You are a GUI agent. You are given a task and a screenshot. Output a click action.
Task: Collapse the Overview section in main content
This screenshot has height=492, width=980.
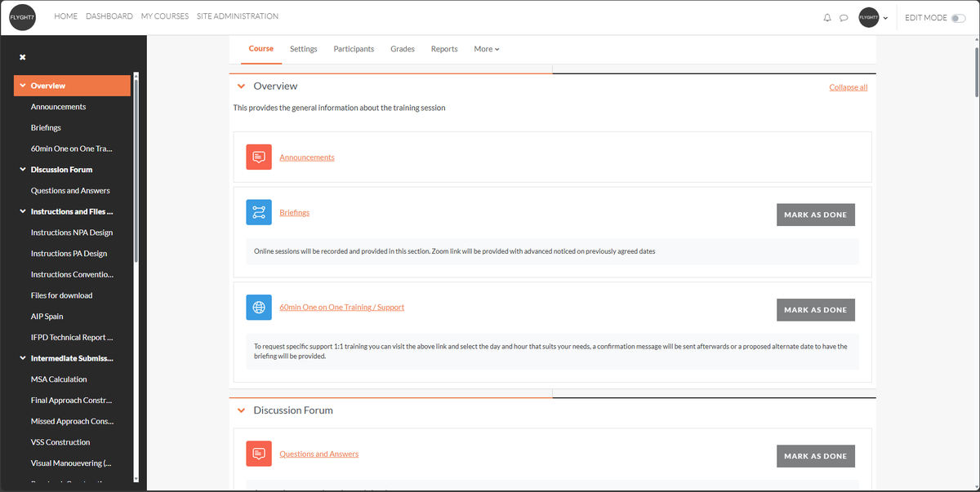click(241, 86)
